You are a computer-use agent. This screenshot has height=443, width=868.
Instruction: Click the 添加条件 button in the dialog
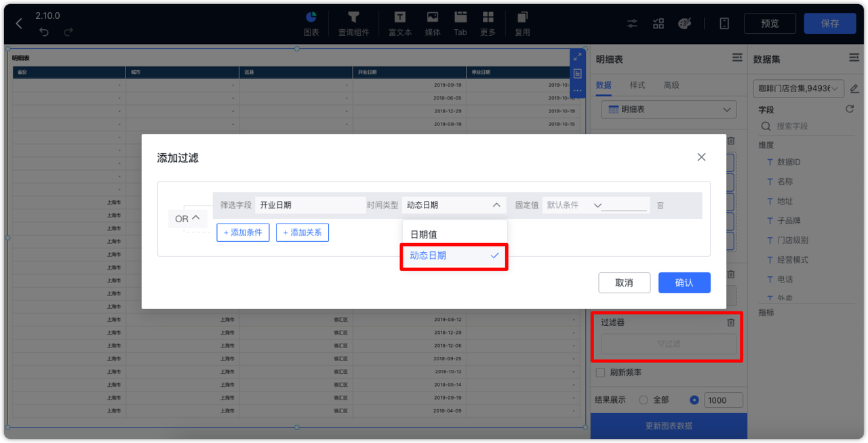click(243, 232)
